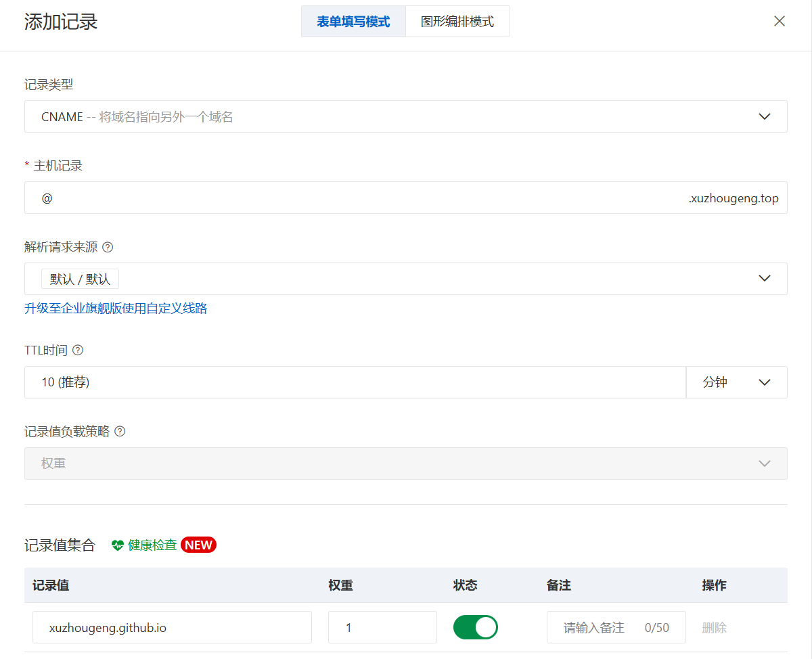Open the CNAME record type dropdown

406,116
